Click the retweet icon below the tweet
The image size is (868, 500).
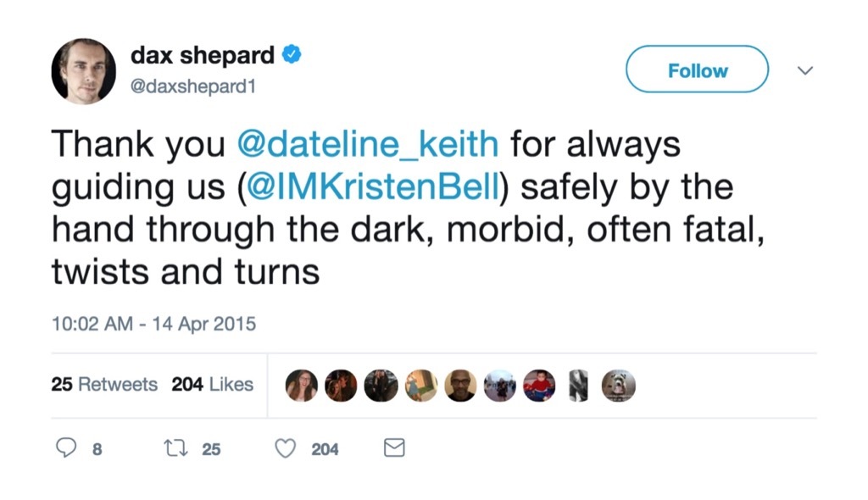click(x=176, y=448)
